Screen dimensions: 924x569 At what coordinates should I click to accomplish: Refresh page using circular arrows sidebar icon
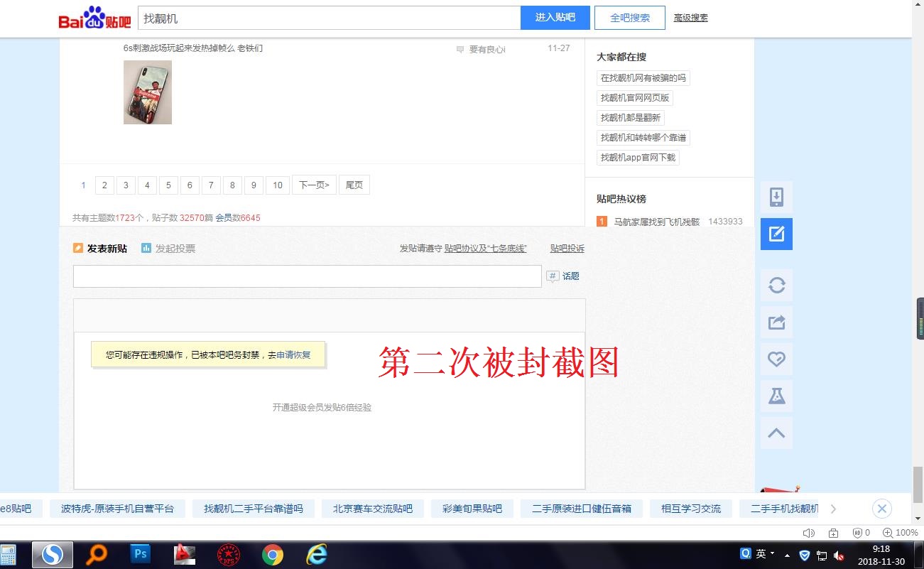(776, 285)
